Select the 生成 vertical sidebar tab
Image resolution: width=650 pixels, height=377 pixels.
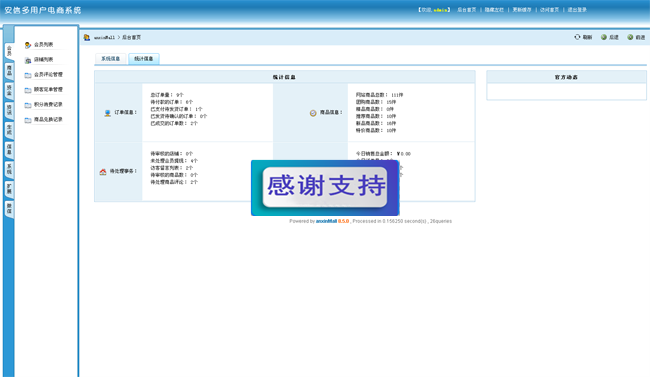click(x=9, y=130)
